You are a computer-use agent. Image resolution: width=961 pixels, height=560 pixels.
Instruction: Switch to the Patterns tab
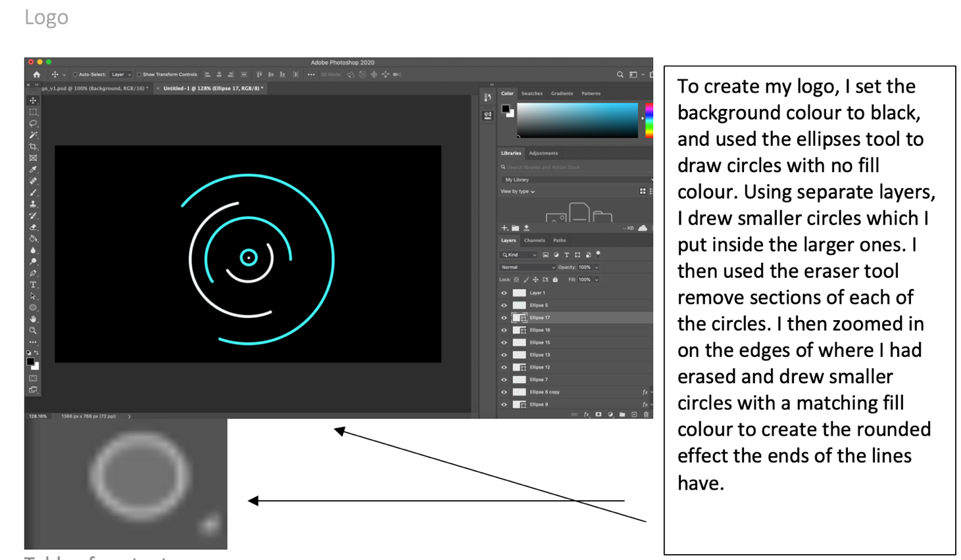[x=591, y=94]
